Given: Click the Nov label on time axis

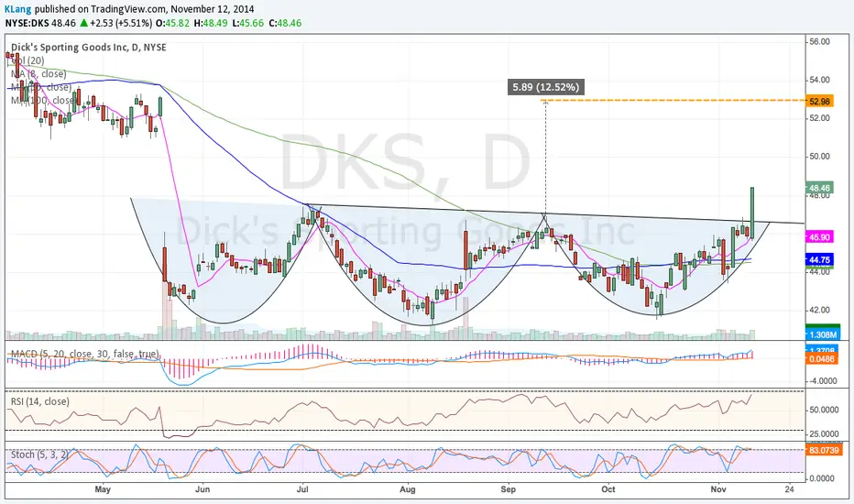Looking at the screenshot, I should click(718, 489).
